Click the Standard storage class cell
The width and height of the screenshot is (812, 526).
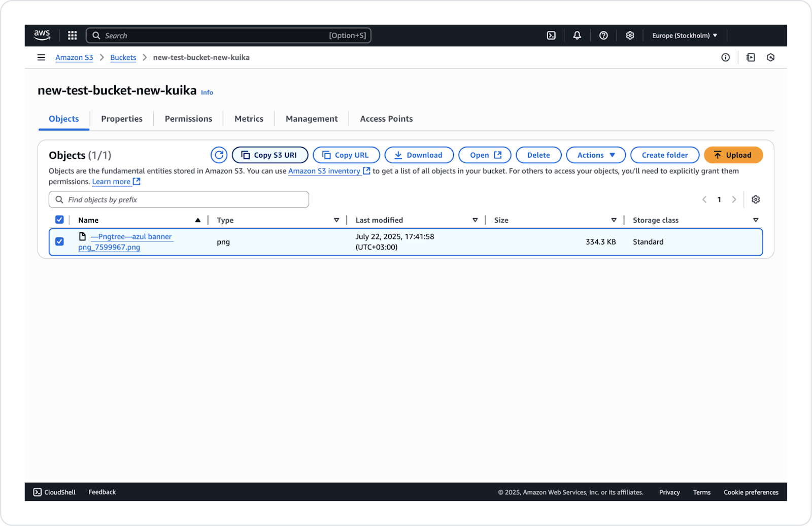648,242
